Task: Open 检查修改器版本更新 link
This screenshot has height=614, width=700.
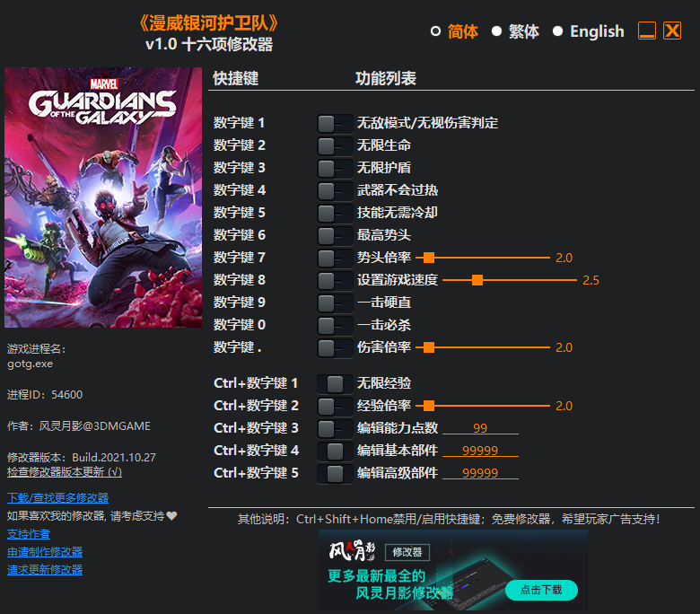Action: click(65, 472)
